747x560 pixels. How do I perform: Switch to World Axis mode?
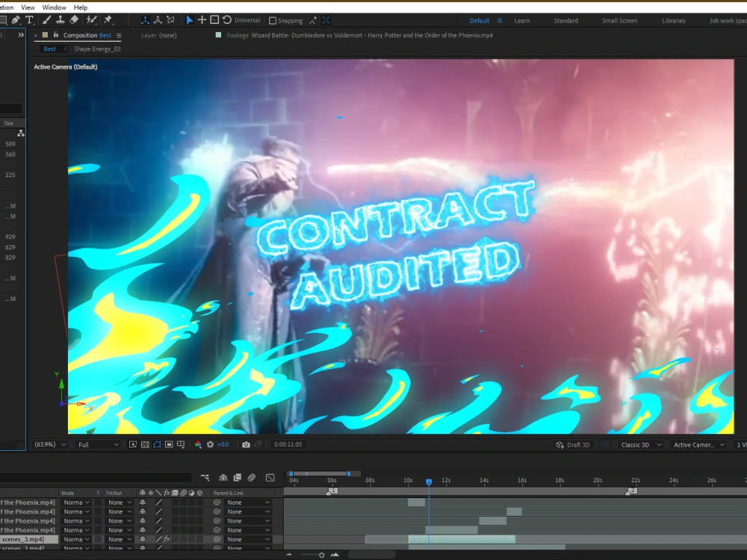158,20
